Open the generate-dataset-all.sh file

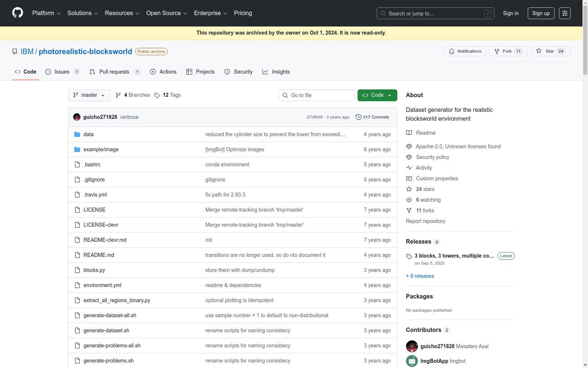click(x=110, y=315)
